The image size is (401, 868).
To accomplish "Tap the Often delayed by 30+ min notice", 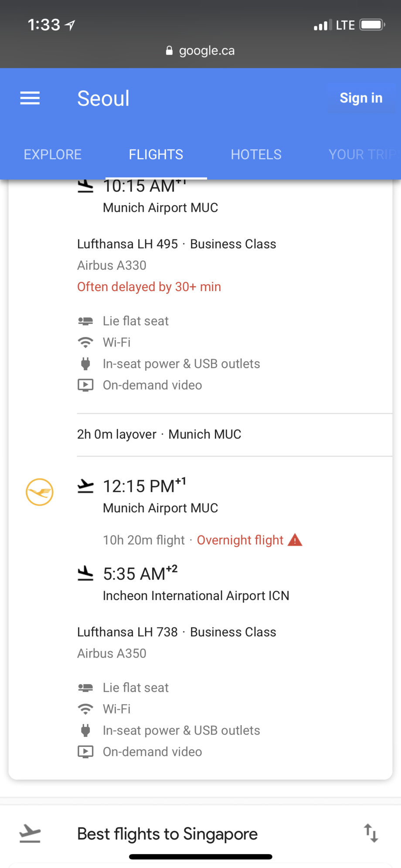I will (149, 287).
